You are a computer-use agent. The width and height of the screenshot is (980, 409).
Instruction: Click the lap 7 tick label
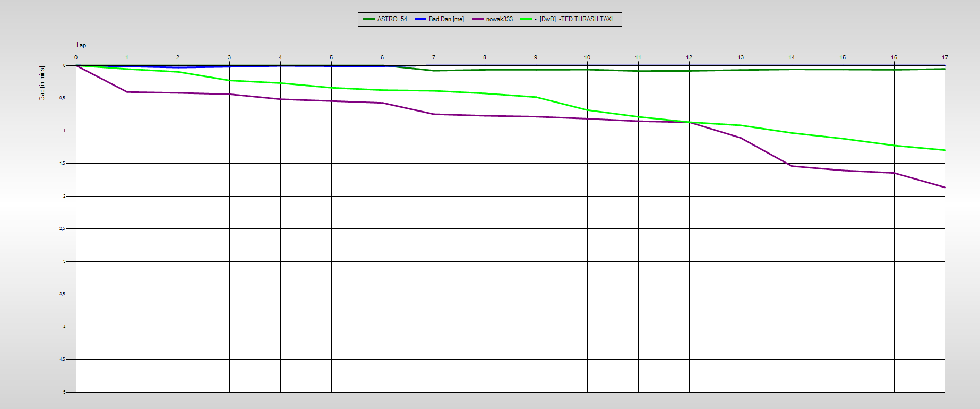(x=434, y=57)
